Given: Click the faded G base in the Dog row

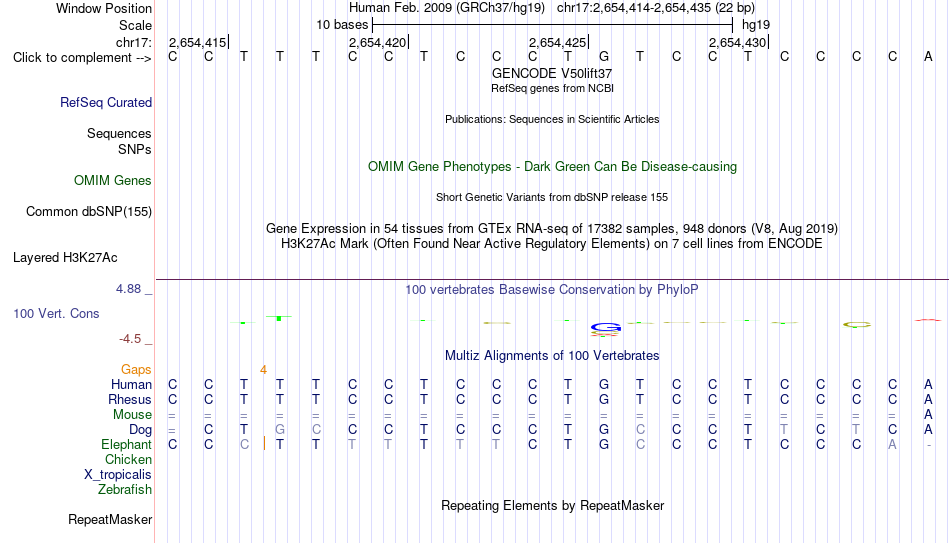Looking at the screenshot, I should pos(279,430).
